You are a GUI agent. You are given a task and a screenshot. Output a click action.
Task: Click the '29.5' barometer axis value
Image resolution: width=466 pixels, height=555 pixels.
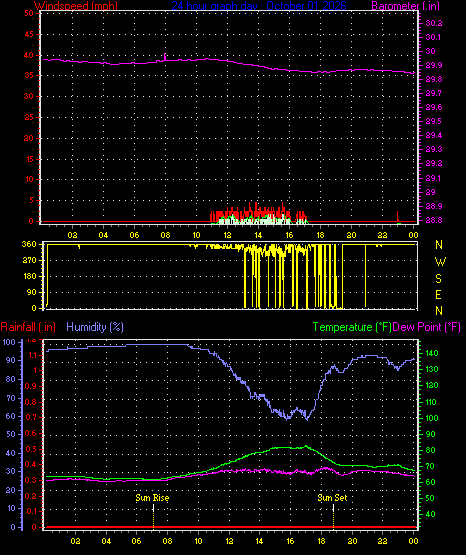click(433, 121)
